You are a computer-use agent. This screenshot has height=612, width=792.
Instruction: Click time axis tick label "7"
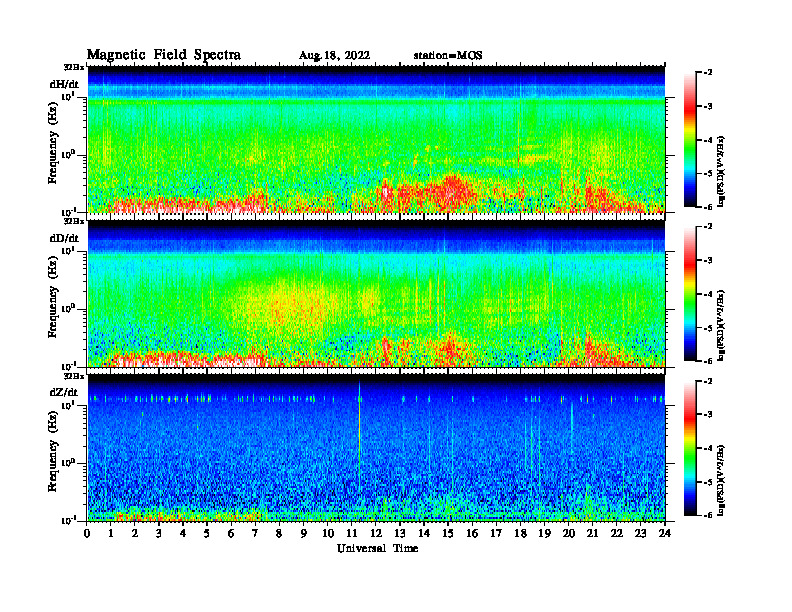[255, 534]
